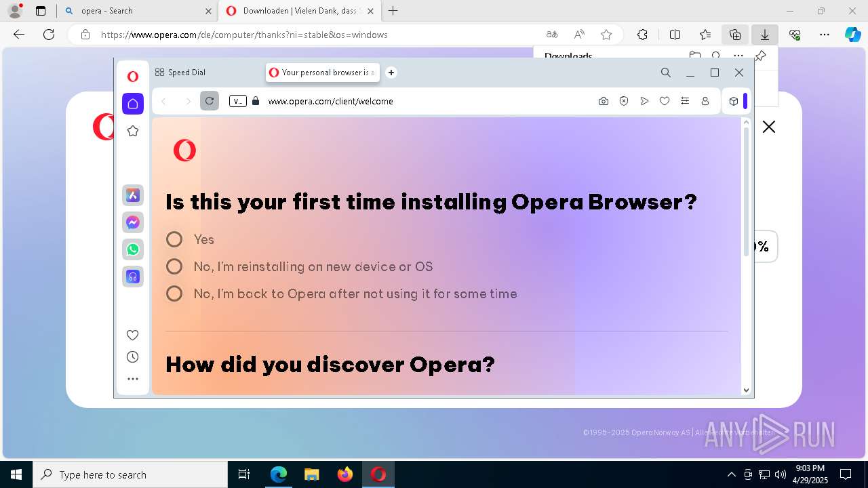868x488 pixels.
Task: Switch to Opera Speed Dial tab
Action: point(181,73)
